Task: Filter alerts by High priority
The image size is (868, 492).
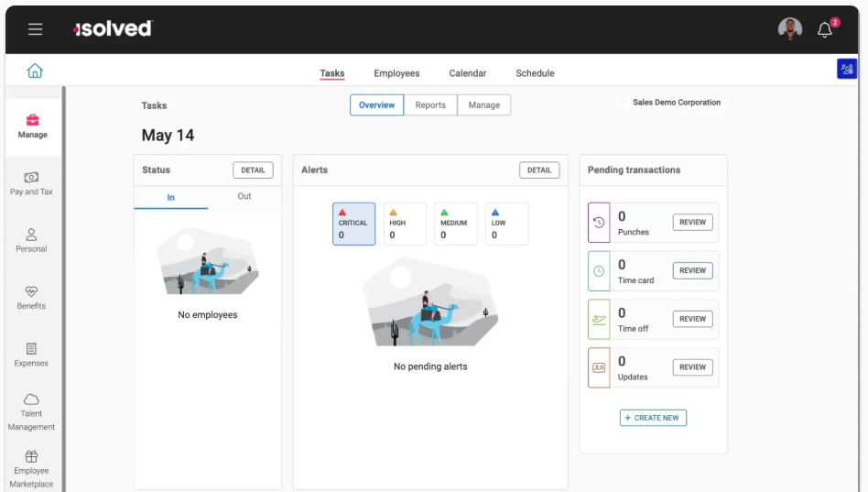Action: 404,224
